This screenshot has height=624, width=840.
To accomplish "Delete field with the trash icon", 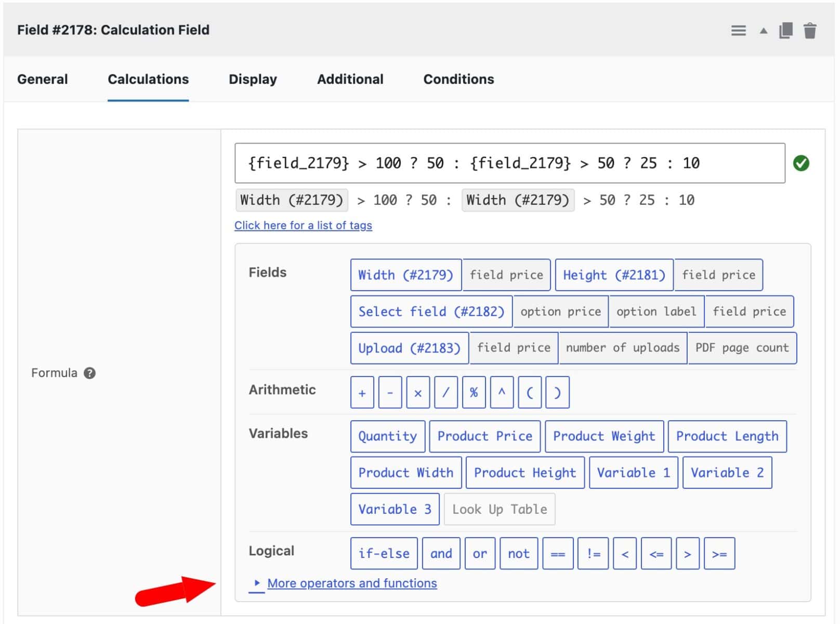I will click(810, 31).
